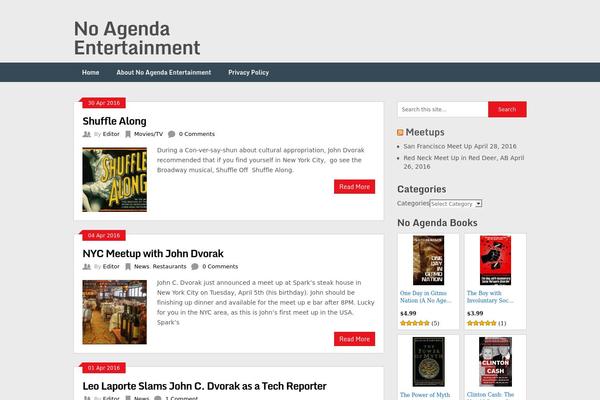Open the Select Category dropdown
Viewport: 600px width, 400px height.
(455, 204)
